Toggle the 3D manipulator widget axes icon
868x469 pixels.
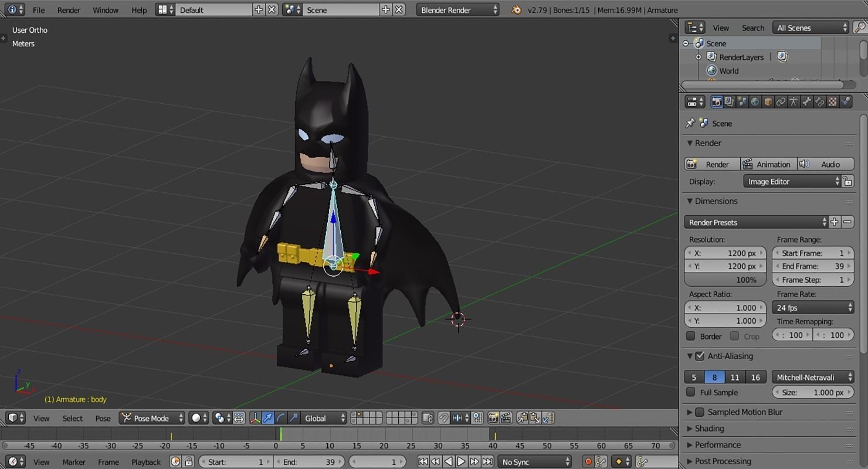255,418
